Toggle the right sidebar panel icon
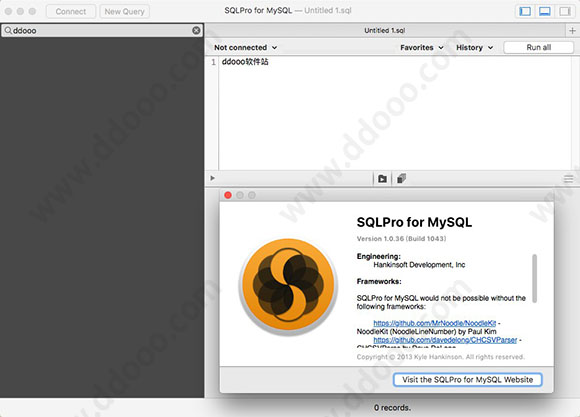This screenshot has width=580, height=417. [x=565, y=11]
